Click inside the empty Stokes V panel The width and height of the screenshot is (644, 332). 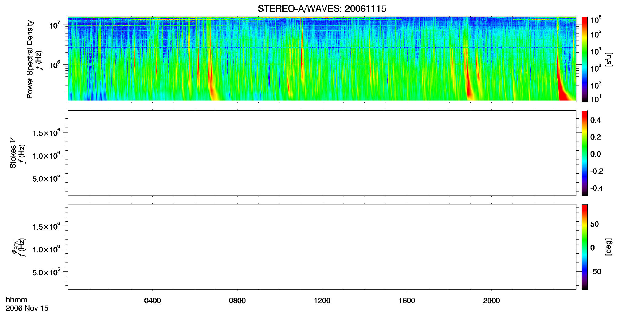pos(322,153)
